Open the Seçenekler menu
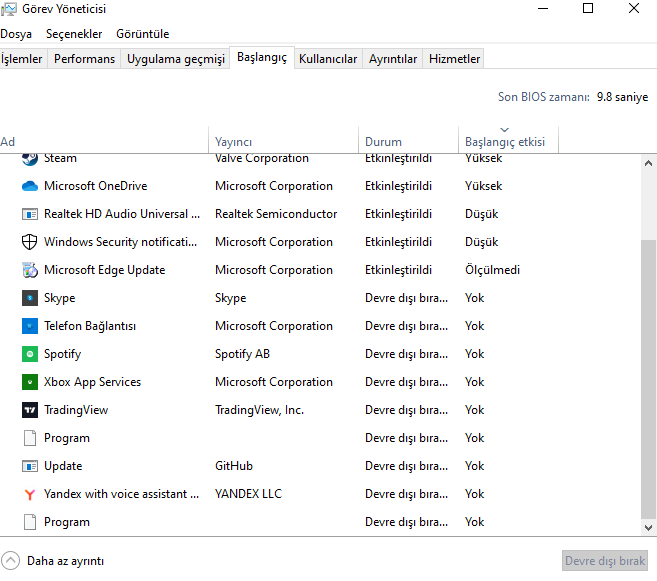The width and height of the screenshot is (657, 581). tap(74, 34)
